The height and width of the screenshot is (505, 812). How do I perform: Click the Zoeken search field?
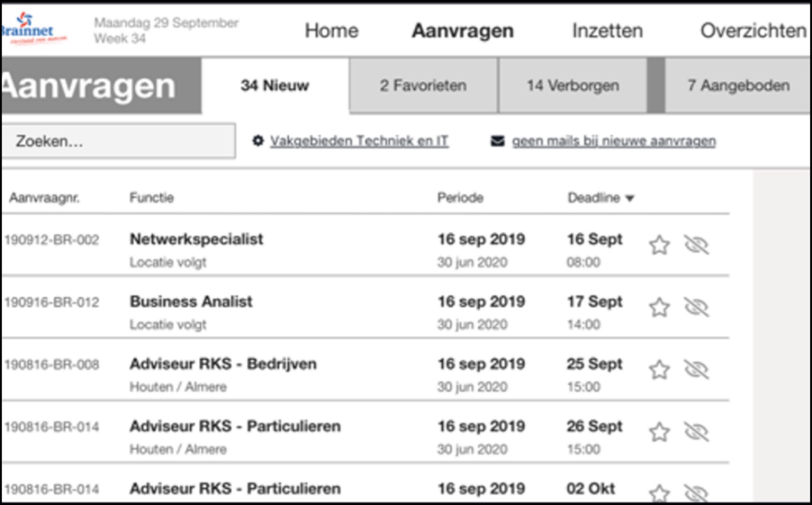[118, 141]
